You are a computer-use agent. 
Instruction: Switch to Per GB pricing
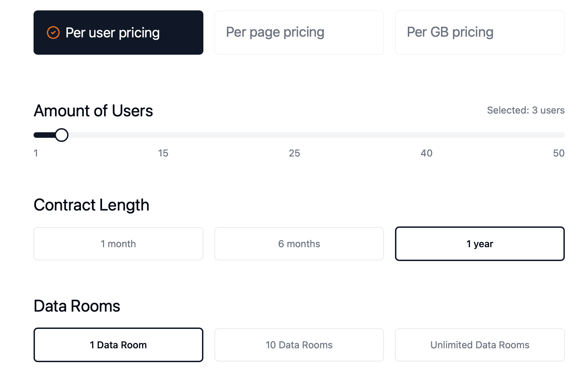(x=480, y=32)
